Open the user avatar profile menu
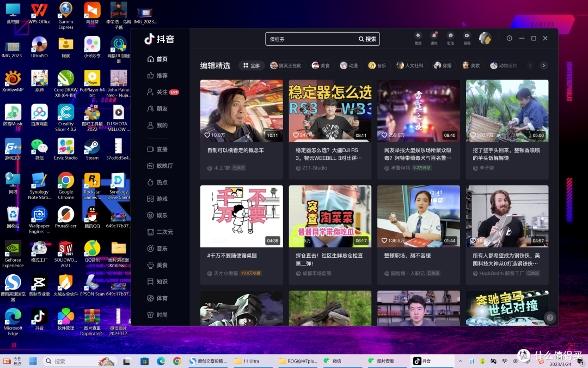 click(x=485, y=38)
